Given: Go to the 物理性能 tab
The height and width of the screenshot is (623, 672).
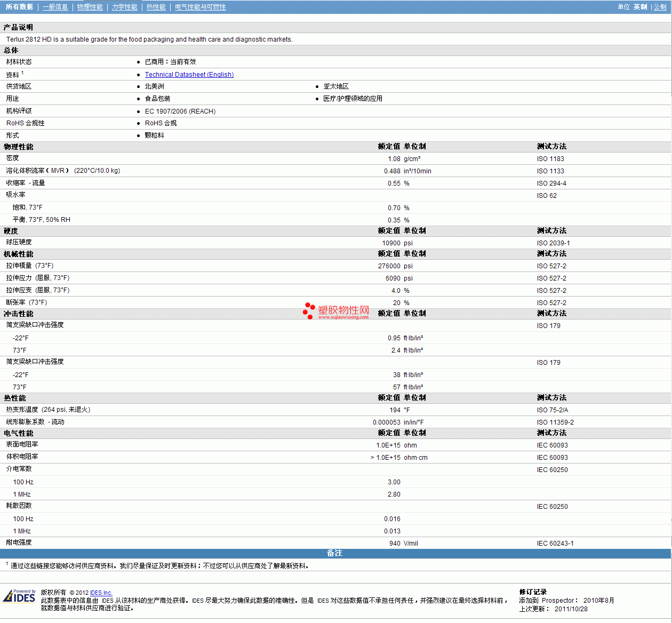Looking at the screenshot, I should point(90,7).
